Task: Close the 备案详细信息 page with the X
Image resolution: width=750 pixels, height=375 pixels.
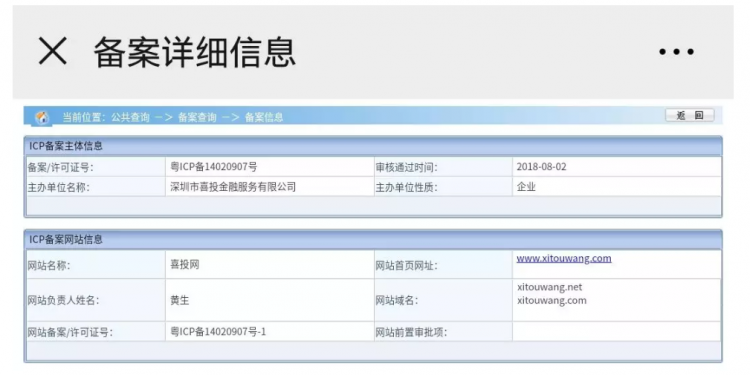Action: [x=53, y=51]
